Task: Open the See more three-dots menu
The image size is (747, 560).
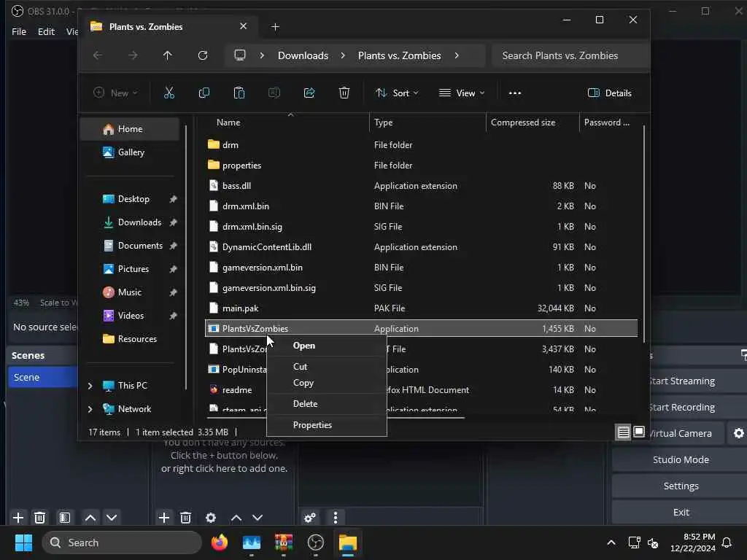Action: 515,93
